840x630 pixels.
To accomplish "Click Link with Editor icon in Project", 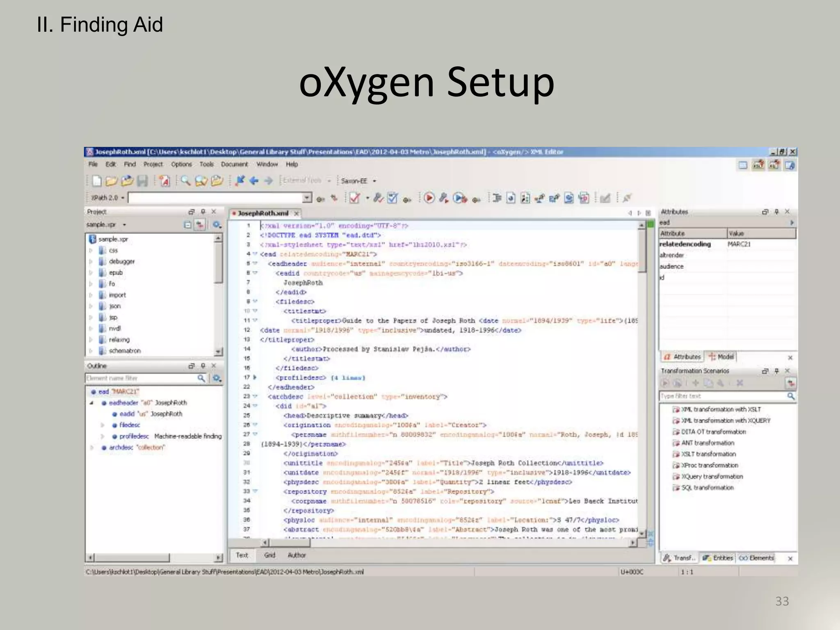I will 200,225.
